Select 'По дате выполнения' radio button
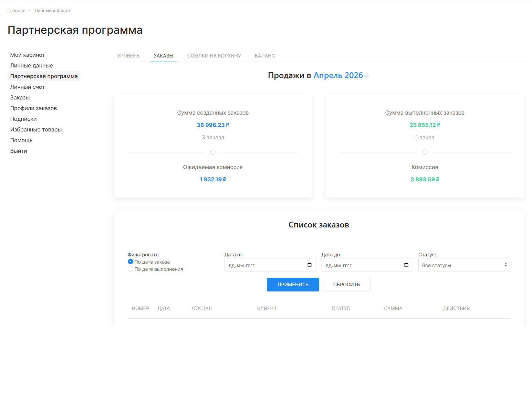Image resolution: width=532 pixels, height=394 pixels. click(131, 269)
